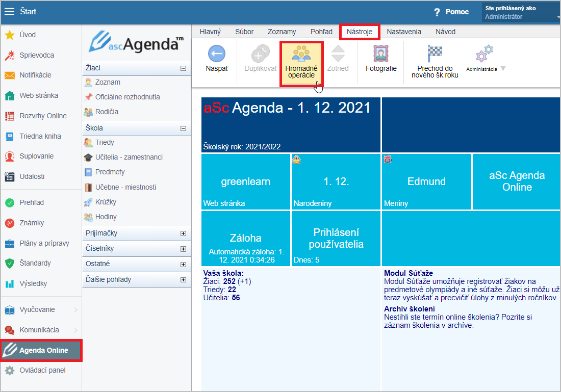561x392 pixels.
Task: Click the Výsledky bar chart icon
Action: 10,283
